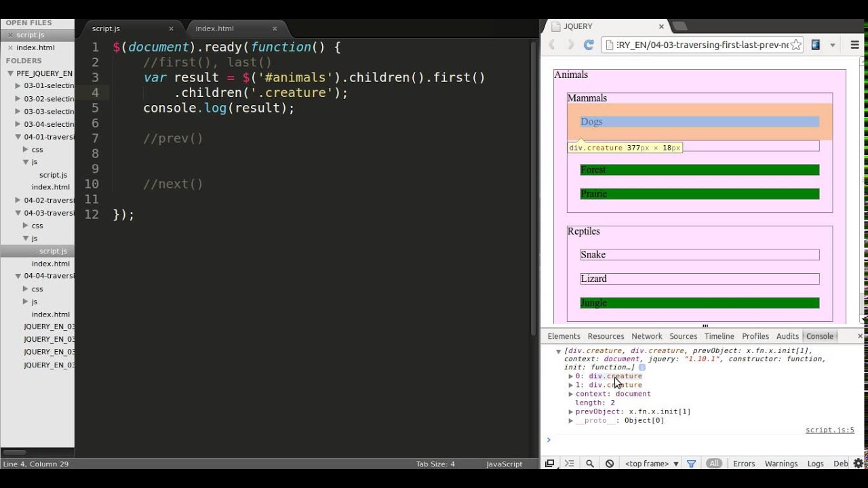
Task: Filter console by Warnings
Action: pos(781,464)
